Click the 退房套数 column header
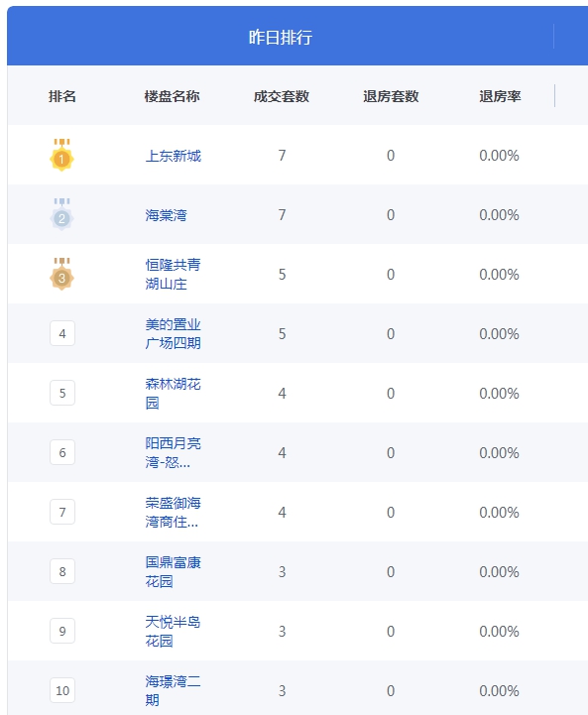This screenshot has height=715, width=588. click(391, 96)
